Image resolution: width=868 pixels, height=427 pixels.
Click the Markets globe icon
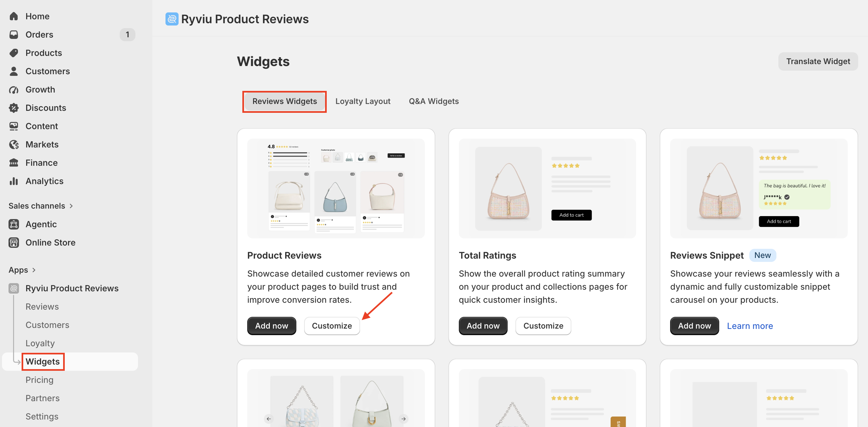click(x=14, y=145)
